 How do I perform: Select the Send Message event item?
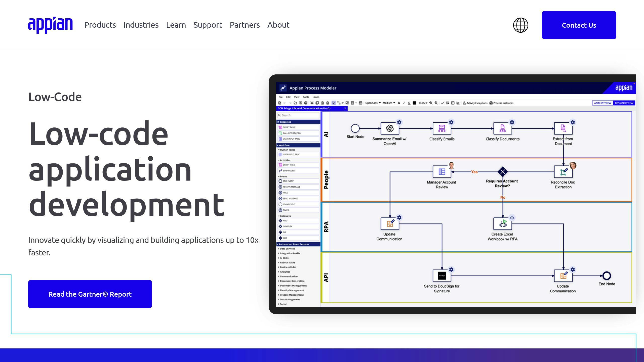[298, 199]
